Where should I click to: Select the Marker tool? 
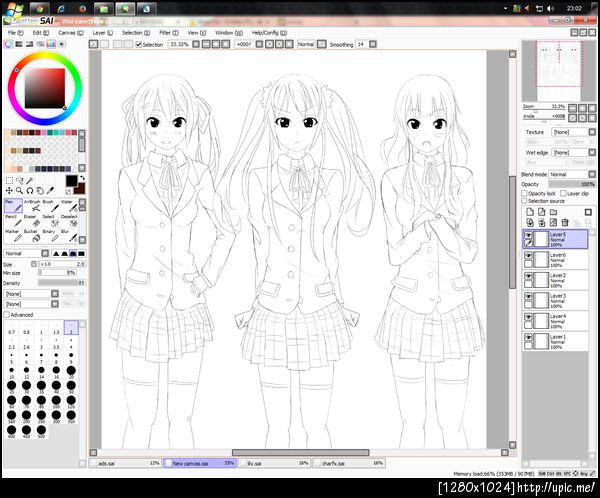(13, 236)
